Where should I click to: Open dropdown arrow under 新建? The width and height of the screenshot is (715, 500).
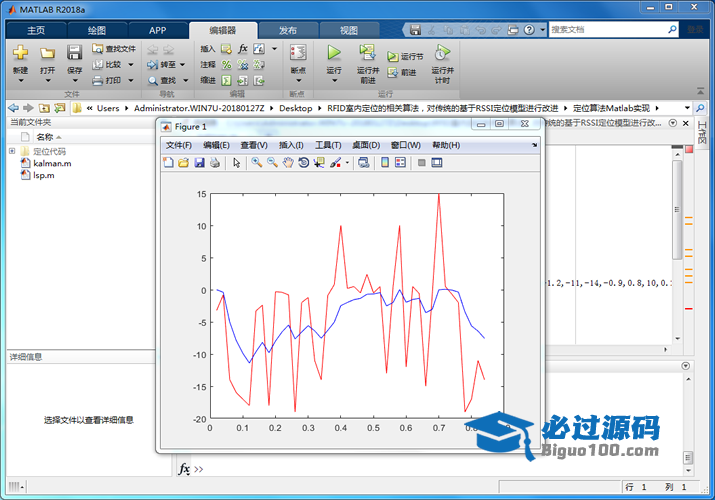[x=21, y=81]
